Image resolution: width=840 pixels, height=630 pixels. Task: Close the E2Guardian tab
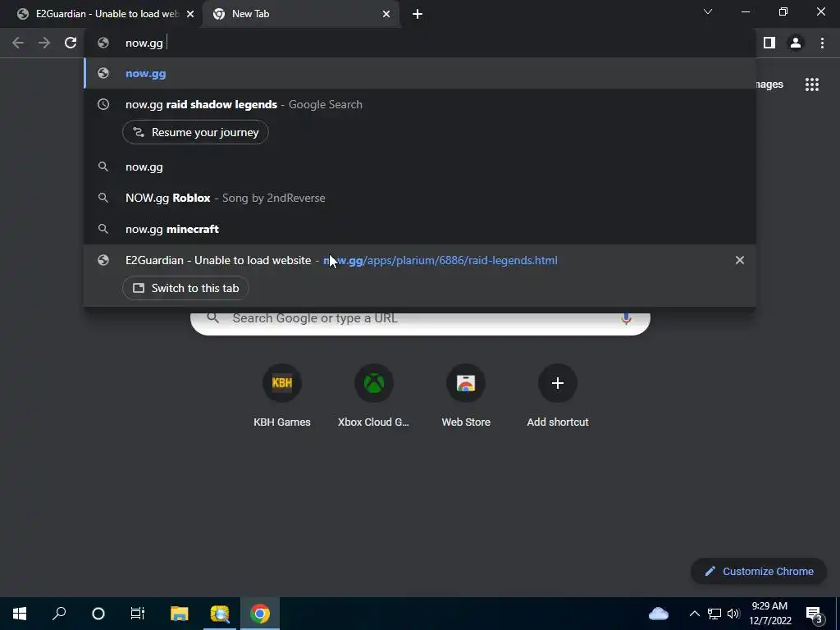pos(190,14)
